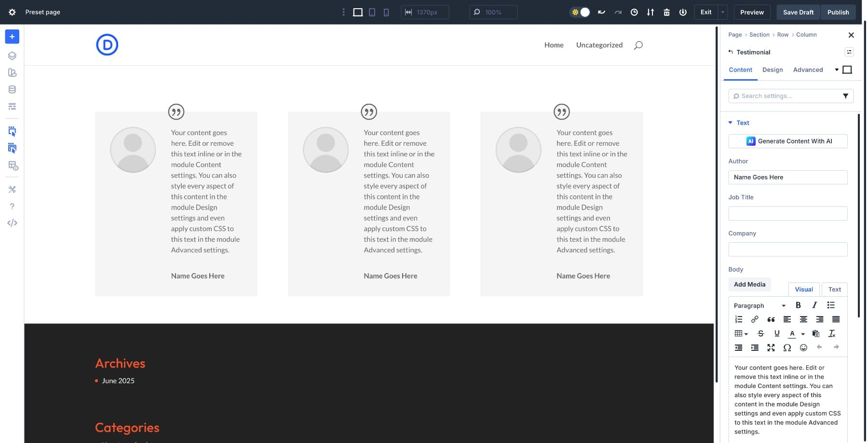Open the Layers panel in left sidebar
868x443 pixels.
(x=12, y=56)
